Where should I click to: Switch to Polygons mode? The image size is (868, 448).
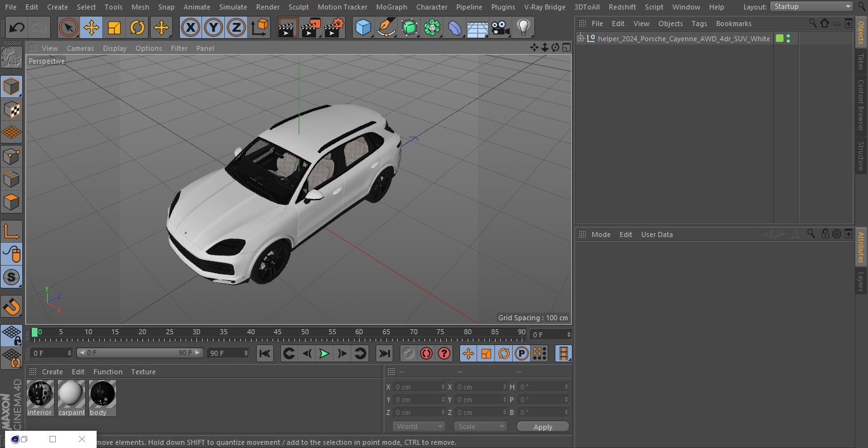coord(11,202)
